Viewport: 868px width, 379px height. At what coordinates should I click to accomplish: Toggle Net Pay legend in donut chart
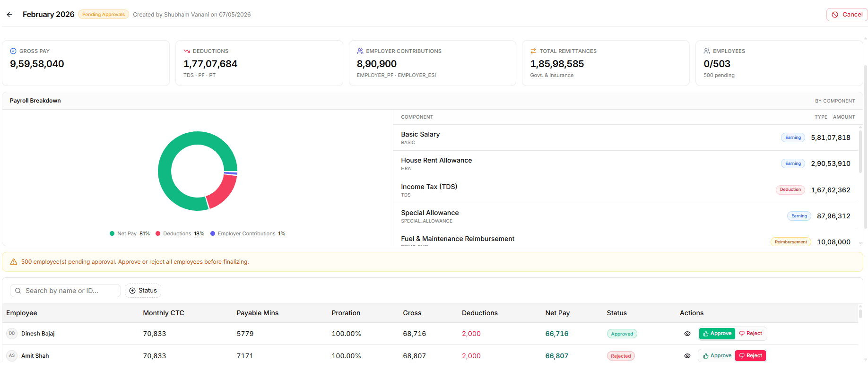130,233
